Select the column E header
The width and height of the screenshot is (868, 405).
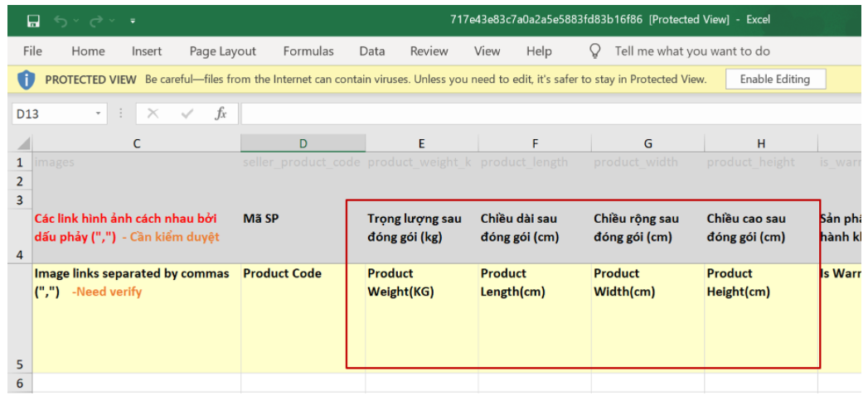420,144
